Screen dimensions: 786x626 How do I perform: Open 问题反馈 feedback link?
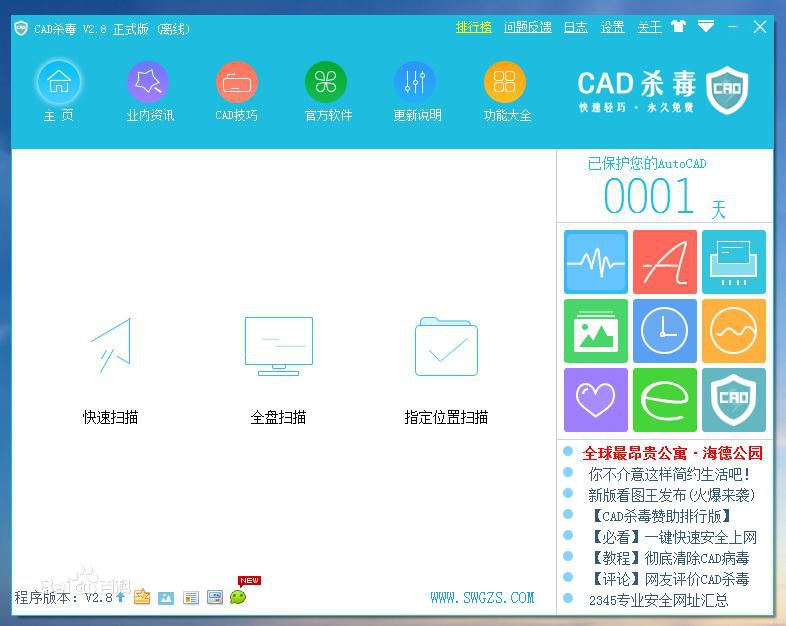[x=527, y=27]
